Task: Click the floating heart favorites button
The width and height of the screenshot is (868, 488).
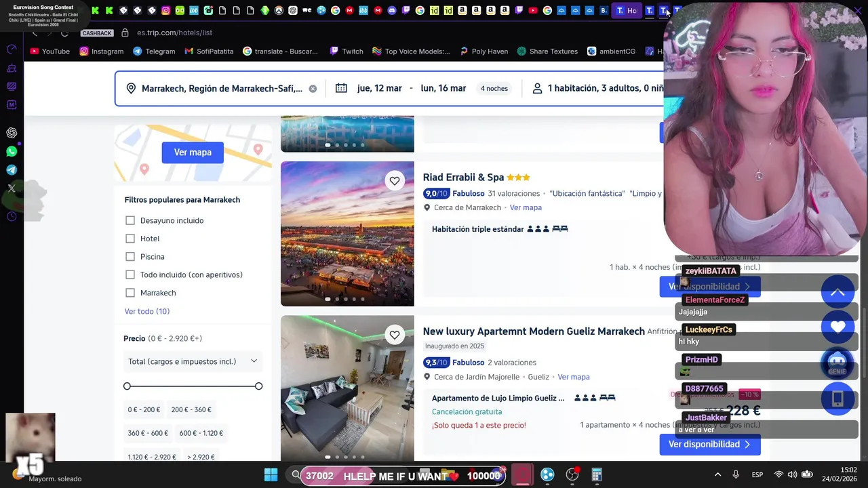Action: click(837, 327)
